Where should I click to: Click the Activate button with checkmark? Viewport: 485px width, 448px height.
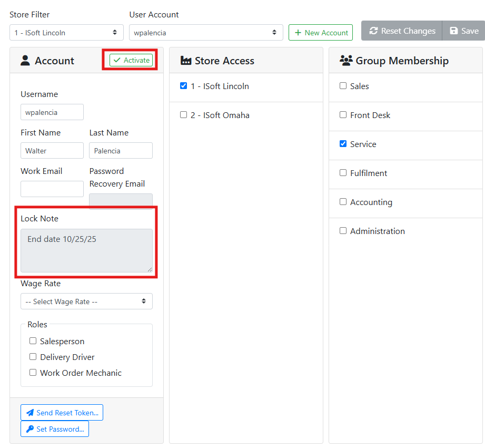tap(131, 60)
